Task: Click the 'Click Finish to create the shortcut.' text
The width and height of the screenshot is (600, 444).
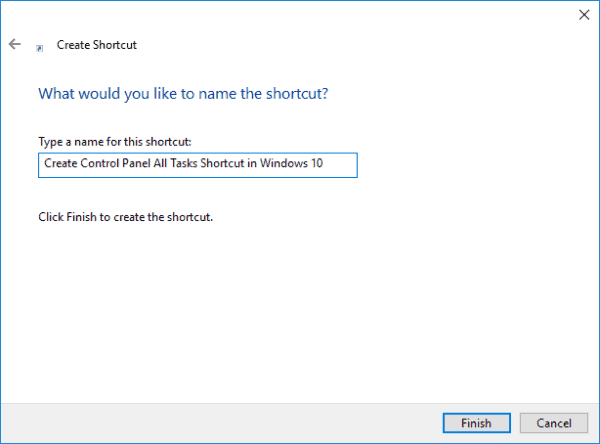Action: pos(126,217)
